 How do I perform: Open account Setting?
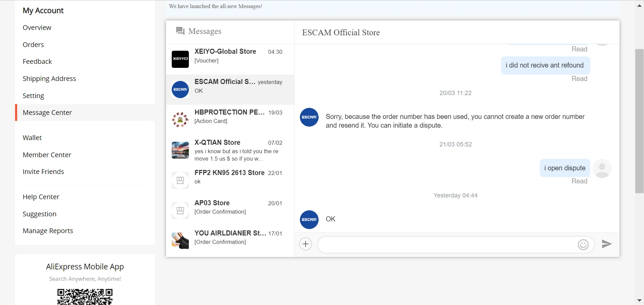pos(33,96)
